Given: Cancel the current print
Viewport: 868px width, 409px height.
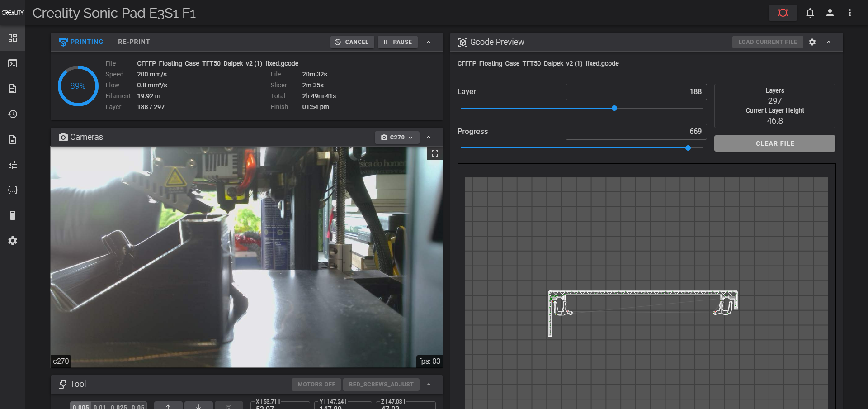Looking at the screenshot, I should coord(352,42).
